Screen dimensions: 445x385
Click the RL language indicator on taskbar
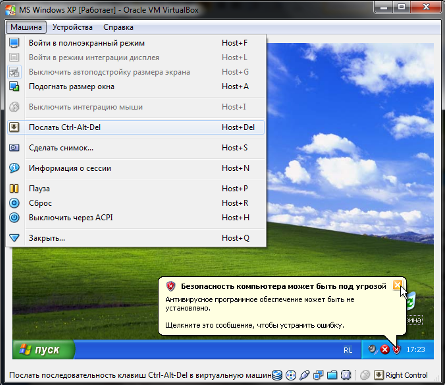[x=348, y=350]
